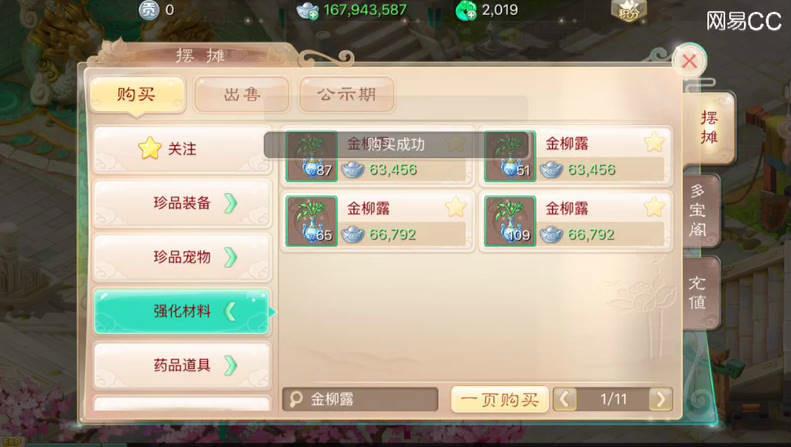Click the green jade add-currency icon at top
This screenshot has width=791, height=447.
click(x=466, y=10)
